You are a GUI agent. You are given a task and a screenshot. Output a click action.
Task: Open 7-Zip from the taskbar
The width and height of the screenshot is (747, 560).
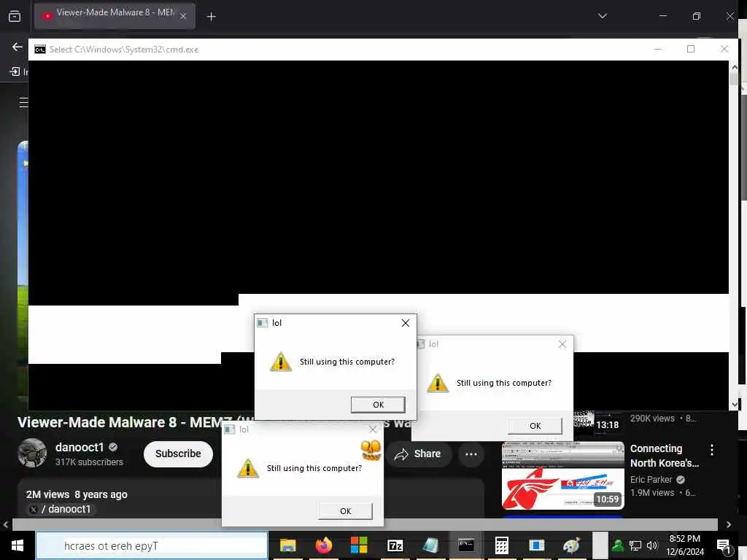(x=395, y=545)
